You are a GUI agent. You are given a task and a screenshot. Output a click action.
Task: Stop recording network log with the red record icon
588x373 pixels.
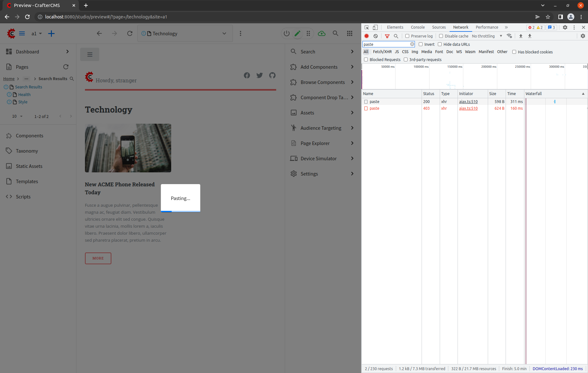(366, 36)
